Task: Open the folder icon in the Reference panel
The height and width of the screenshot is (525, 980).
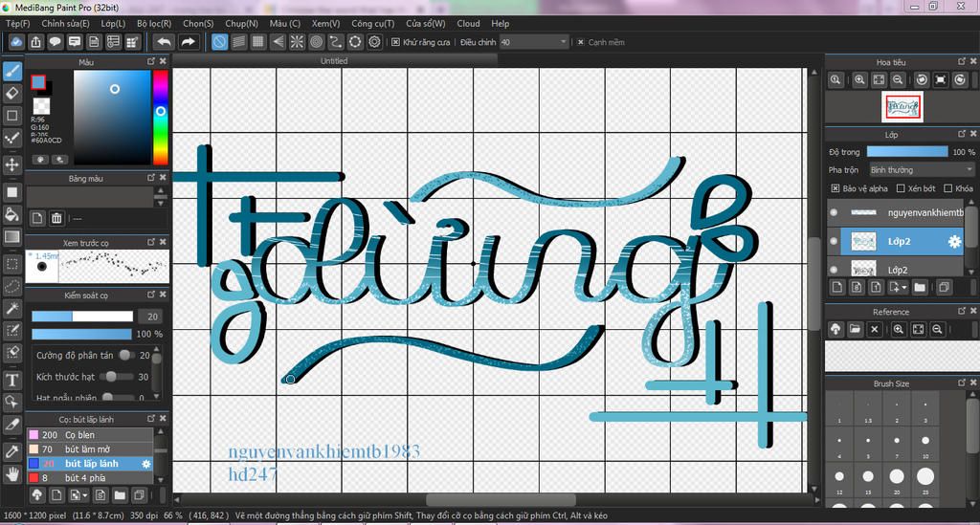Action: coord(855,329)
